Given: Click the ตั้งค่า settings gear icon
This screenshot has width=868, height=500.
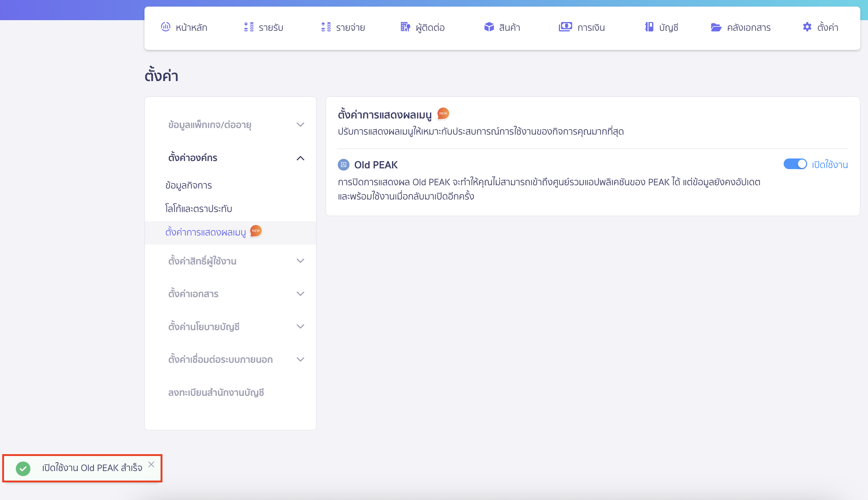Looking at the screenshot, I should click(807, 27).
